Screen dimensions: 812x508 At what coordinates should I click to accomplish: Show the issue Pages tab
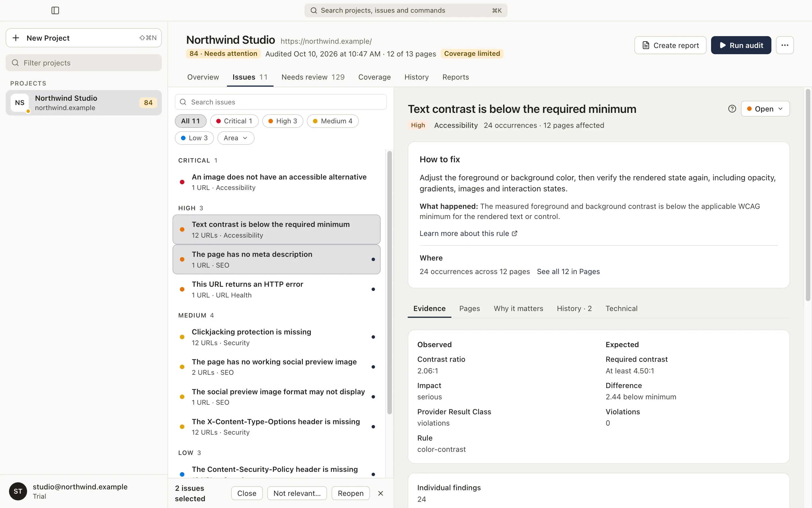point(469,308)
